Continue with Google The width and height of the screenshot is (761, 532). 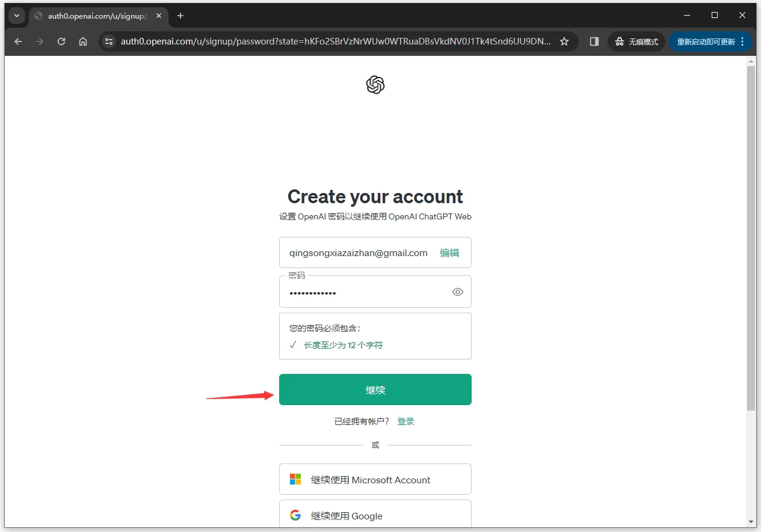pyautogui.click(x=375, y=515)
